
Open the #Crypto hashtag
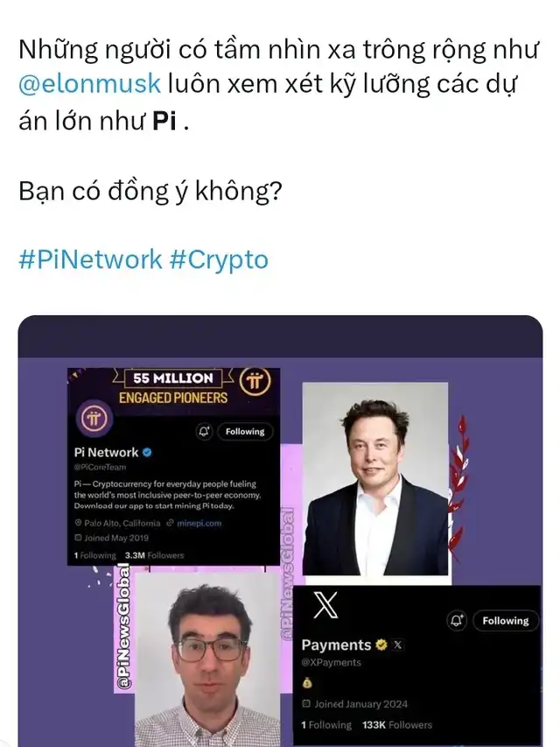click(219, 260)
